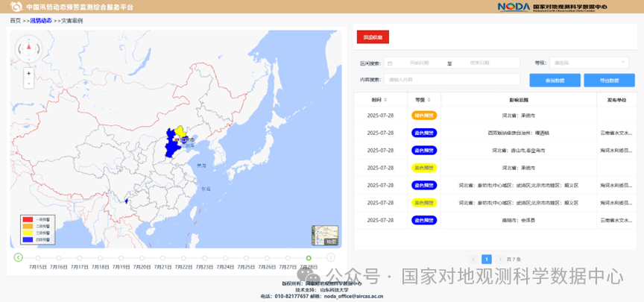Go to 首页 in the breadcrumb

pos(15,21)
